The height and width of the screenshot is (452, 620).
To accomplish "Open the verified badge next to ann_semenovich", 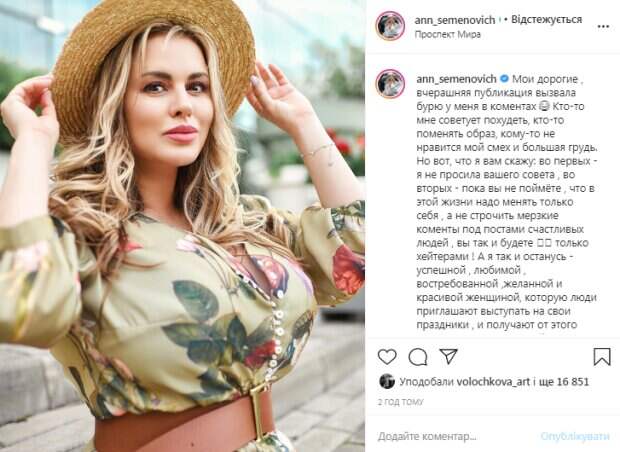I will (x=504, y=79).
